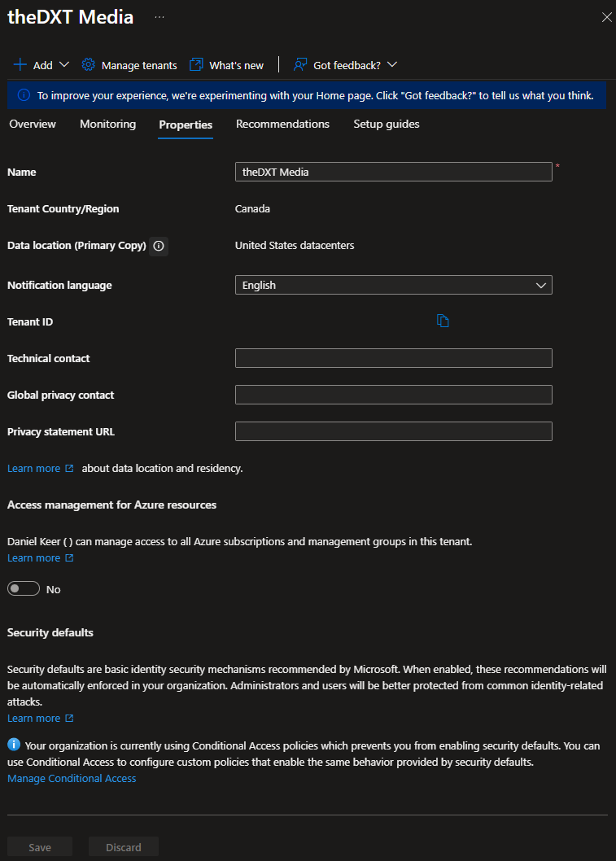Screen dimensions: 616x861
Task: Open Manage tenants gear icon
Action: [x=88, y=65]
